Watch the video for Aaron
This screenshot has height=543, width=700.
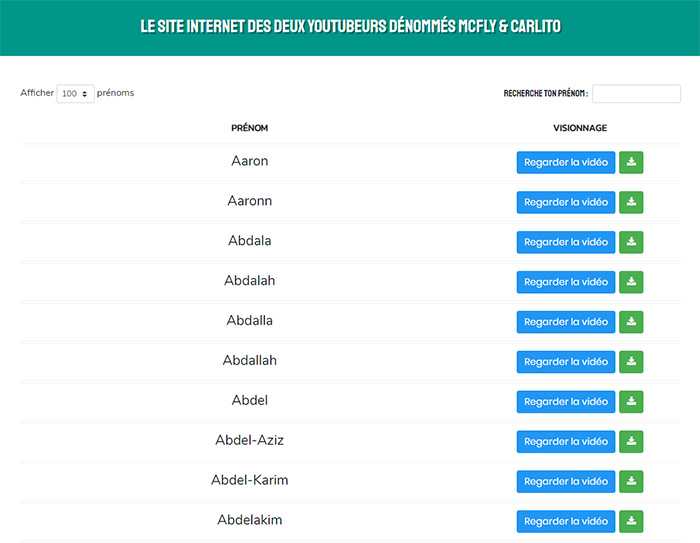click(565, 162)
